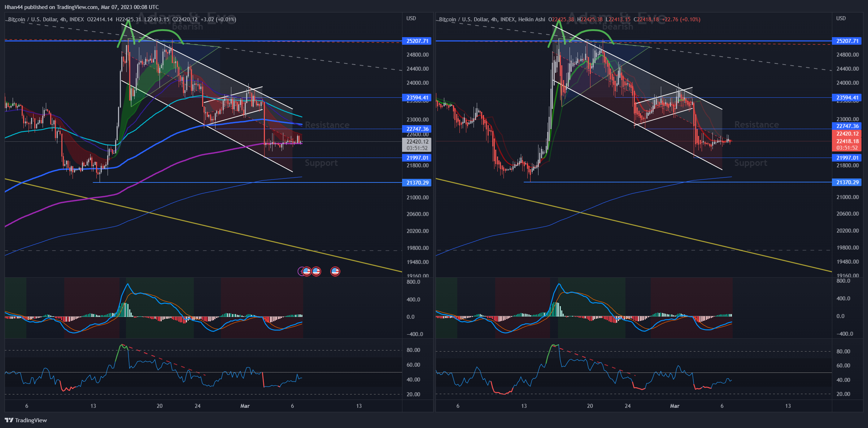Click 22747.36 resistance label on Heikin Ashi chart
Viewport: 868px width, 428px height.
tap(847, 126)
